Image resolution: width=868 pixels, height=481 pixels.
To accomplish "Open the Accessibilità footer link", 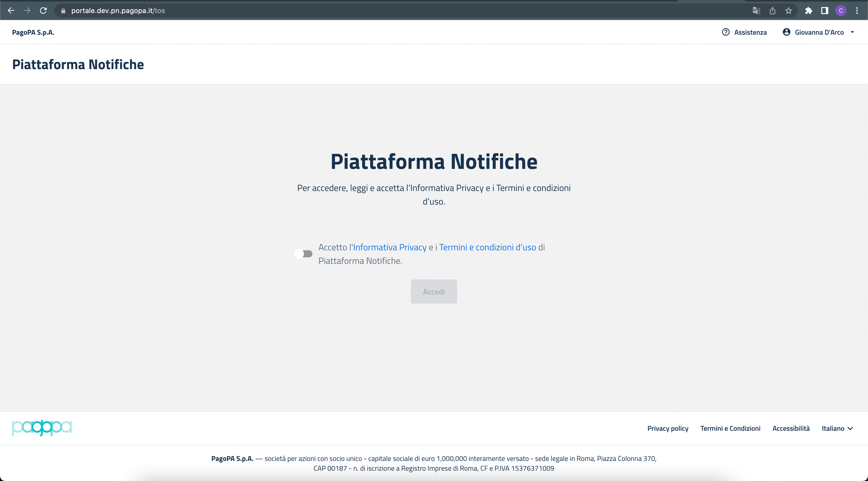I will [791, 428].
